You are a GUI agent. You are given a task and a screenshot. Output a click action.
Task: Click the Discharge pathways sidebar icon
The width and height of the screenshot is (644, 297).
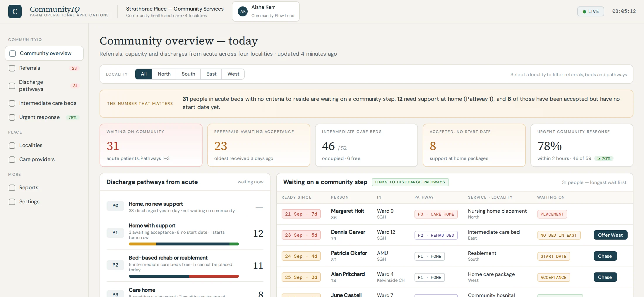pos(12,86)
